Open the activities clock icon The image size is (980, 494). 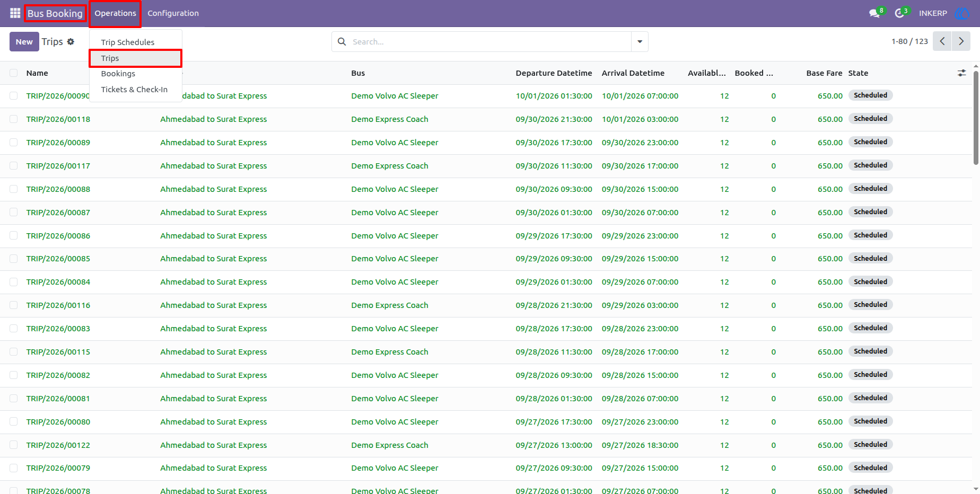coord(900,13)
